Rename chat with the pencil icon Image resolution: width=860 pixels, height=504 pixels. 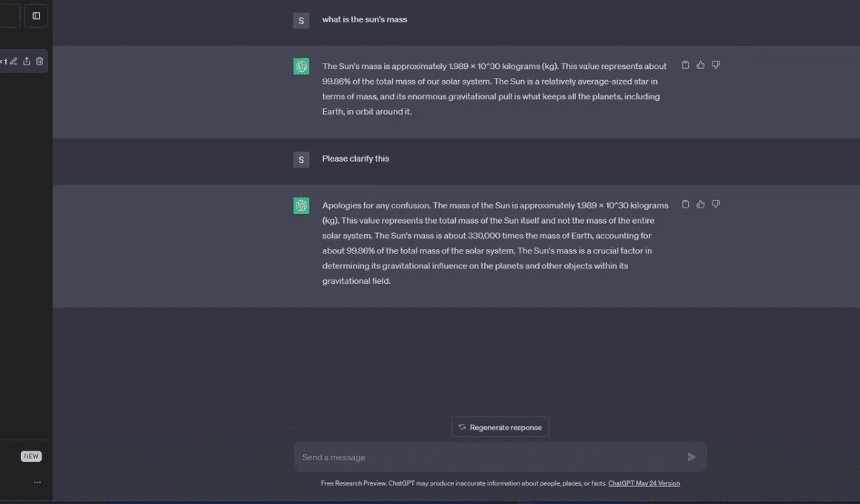tap(13, 62)
